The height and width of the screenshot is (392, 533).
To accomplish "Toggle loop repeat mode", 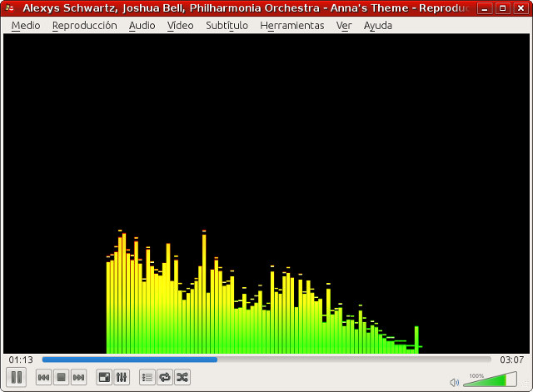I will pyautogui.click(x=165, y=378).
